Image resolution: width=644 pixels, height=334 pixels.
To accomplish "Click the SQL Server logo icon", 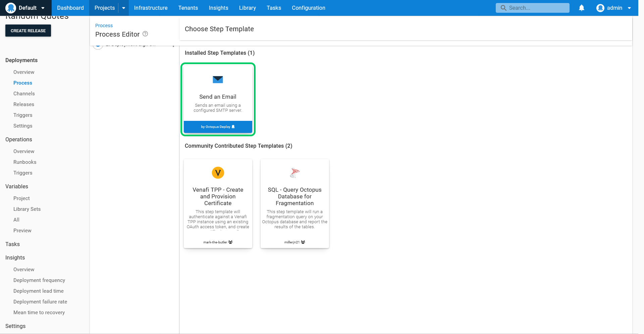I will click(x=294, y=173).
